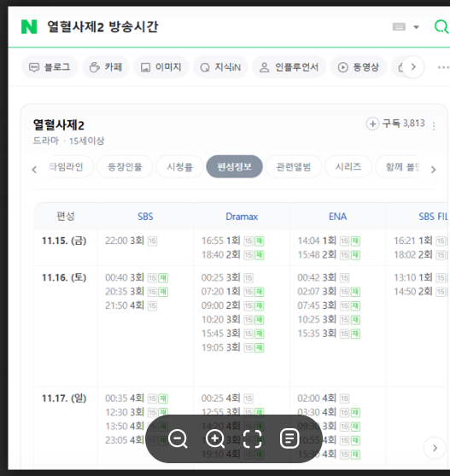
Task: Click the search query text field
Action: coord(102,26)
